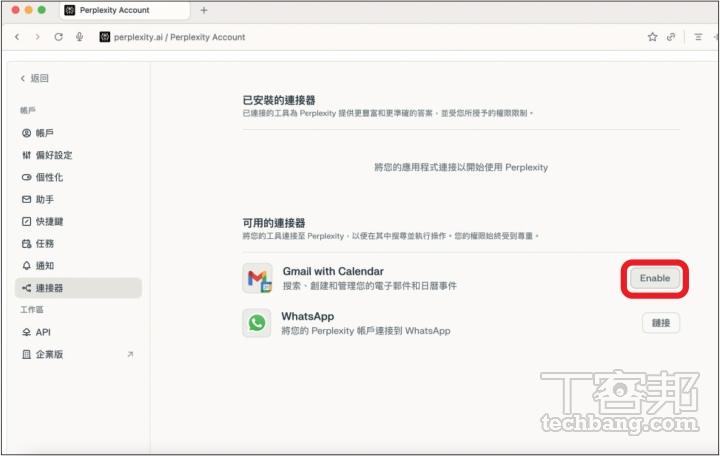Open 偏好設定 preferences in sidebar

tap(54, 155)
